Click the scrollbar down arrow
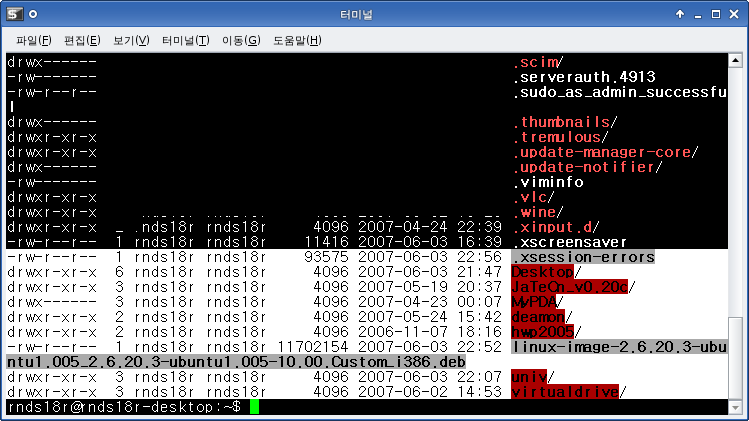 pos(737,408)
